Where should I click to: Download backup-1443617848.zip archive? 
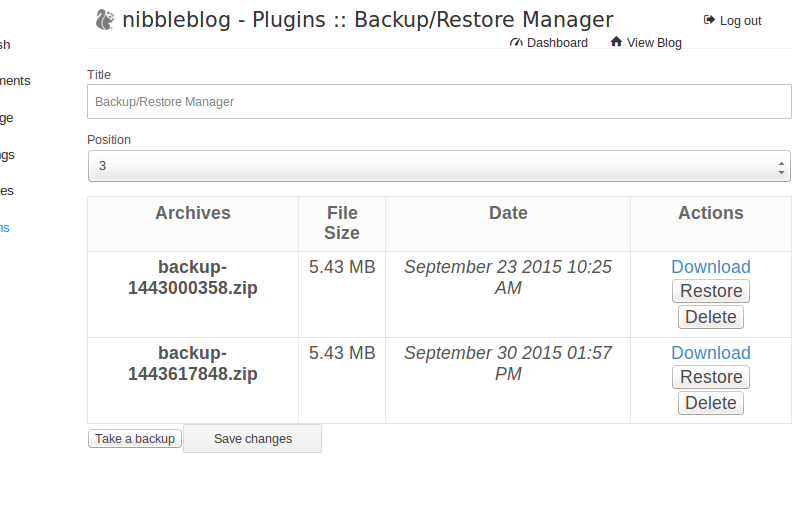pyautogui.click(x=711, y=353)
